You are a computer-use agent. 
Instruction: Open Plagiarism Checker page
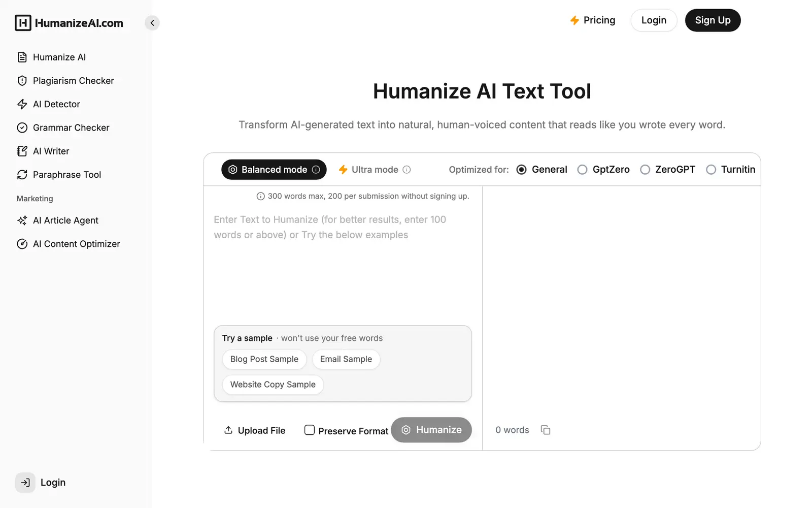point(74,81)
